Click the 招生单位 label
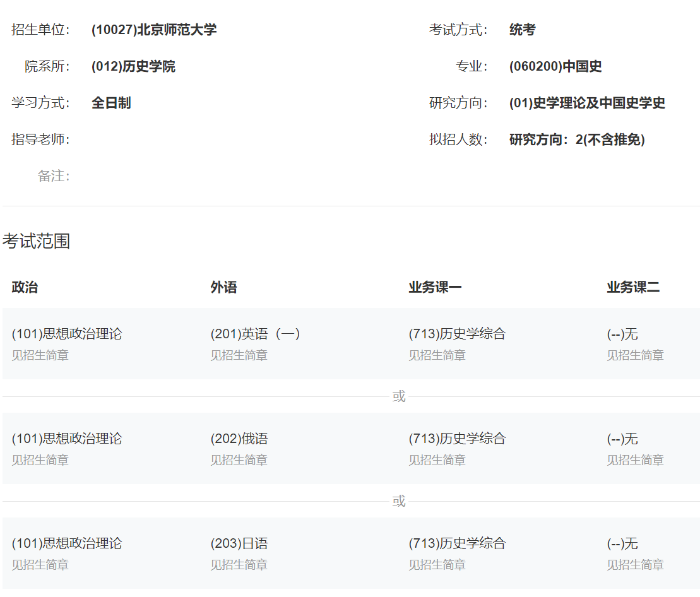The image size is (700, 597). (x=40, y=30)
